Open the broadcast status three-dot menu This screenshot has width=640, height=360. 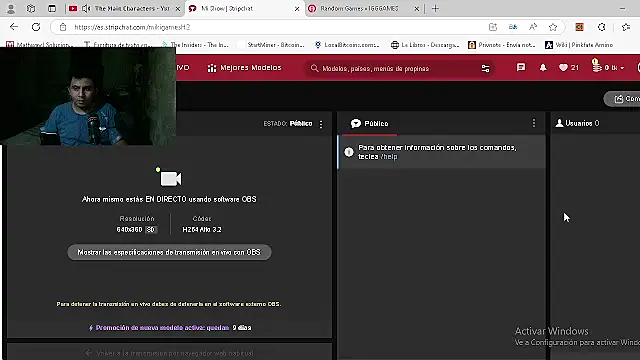(321, 124)
